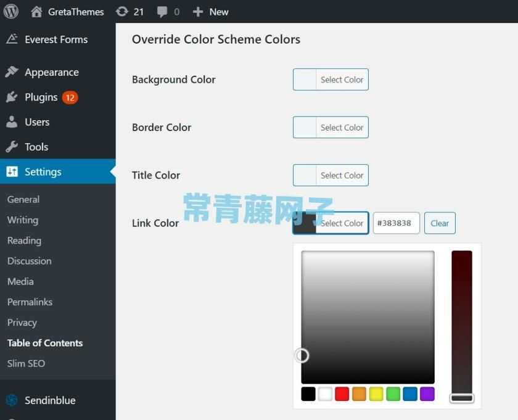
Task: Click inside the saturation gradient square
Action: (368, 317)
